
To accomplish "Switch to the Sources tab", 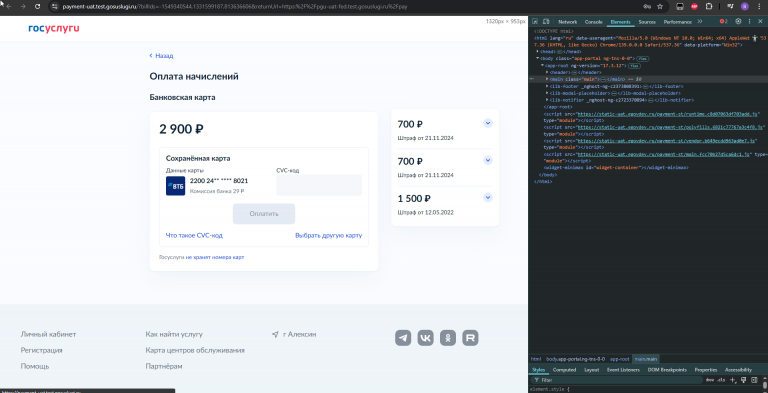I will tap(647, 22).
